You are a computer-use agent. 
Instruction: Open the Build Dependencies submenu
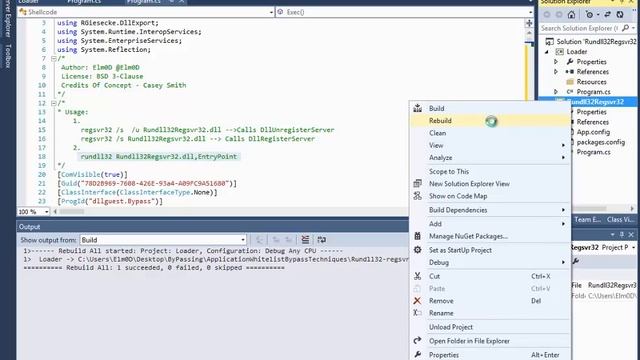(490, 210)
